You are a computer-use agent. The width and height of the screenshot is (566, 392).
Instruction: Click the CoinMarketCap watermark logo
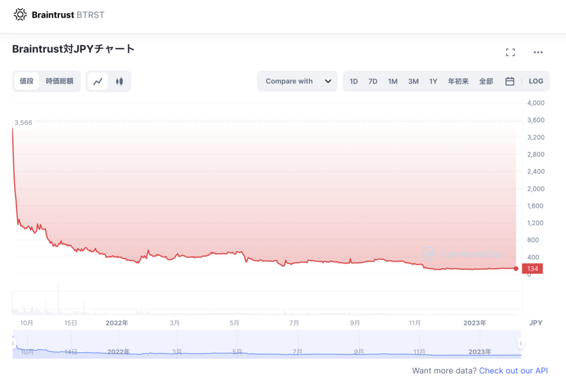click(463, 253)
